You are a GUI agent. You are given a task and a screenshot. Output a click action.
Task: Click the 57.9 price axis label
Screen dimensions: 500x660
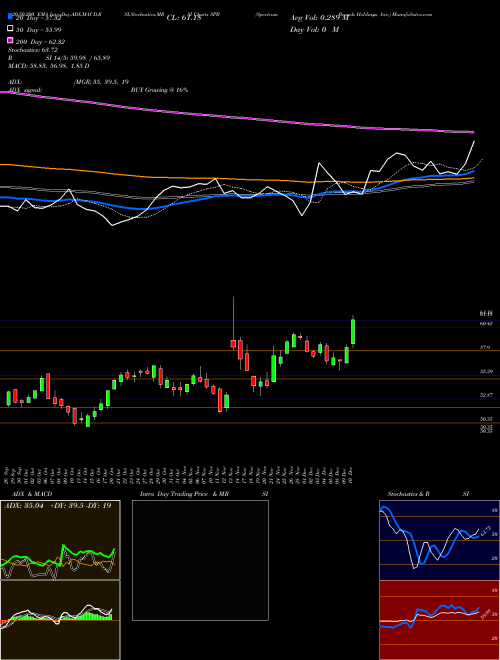(x=484, y=347)
